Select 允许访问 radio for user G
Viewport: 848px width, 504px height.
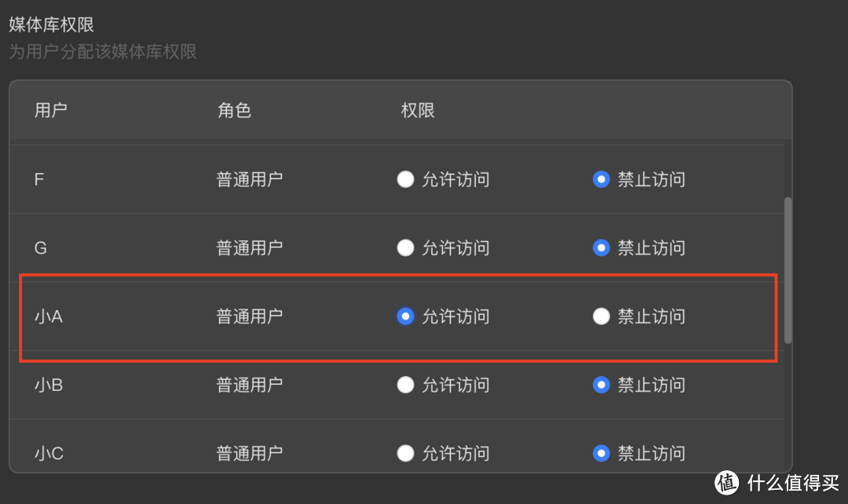(405, 247)
